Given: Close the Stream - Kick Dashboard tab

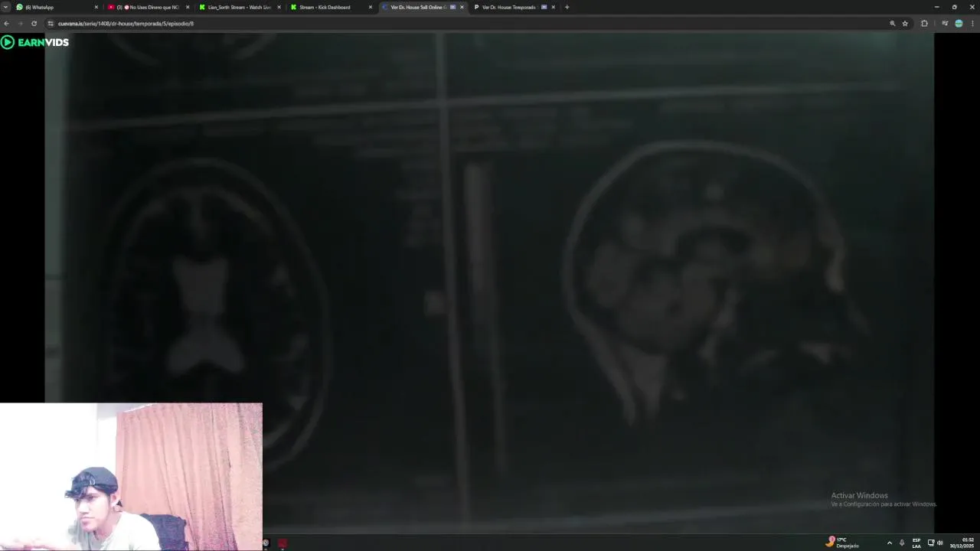Looking at the screenshot, I should [371, 7].
